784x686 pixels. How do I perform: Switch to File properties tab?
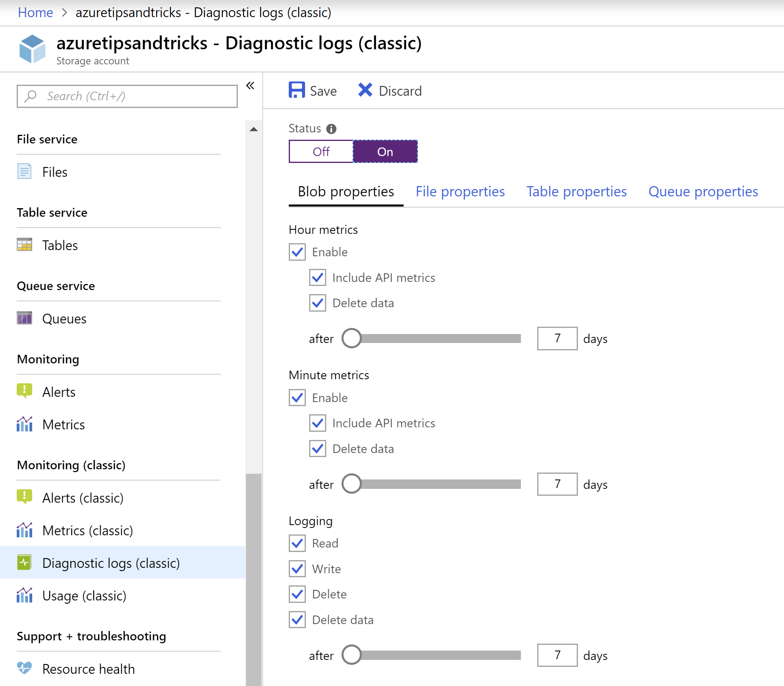[x=460, y=191]
